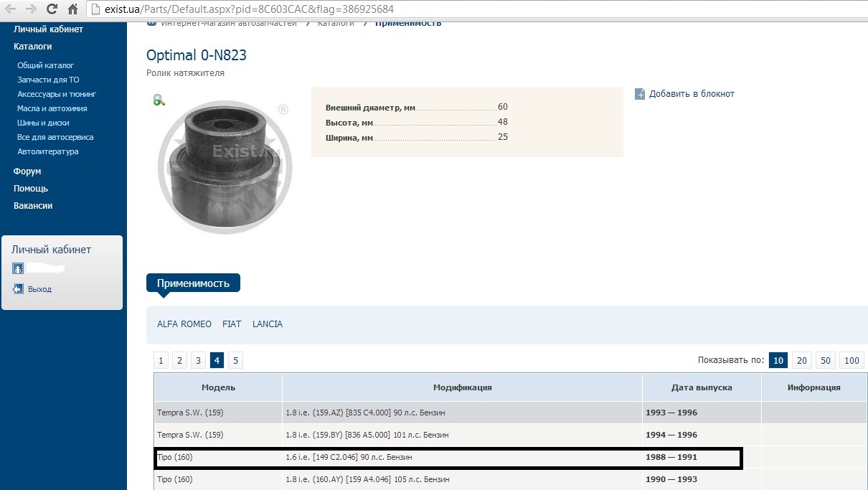Click the logout door icon
The image size is (868, 490).
click(19, 289)
